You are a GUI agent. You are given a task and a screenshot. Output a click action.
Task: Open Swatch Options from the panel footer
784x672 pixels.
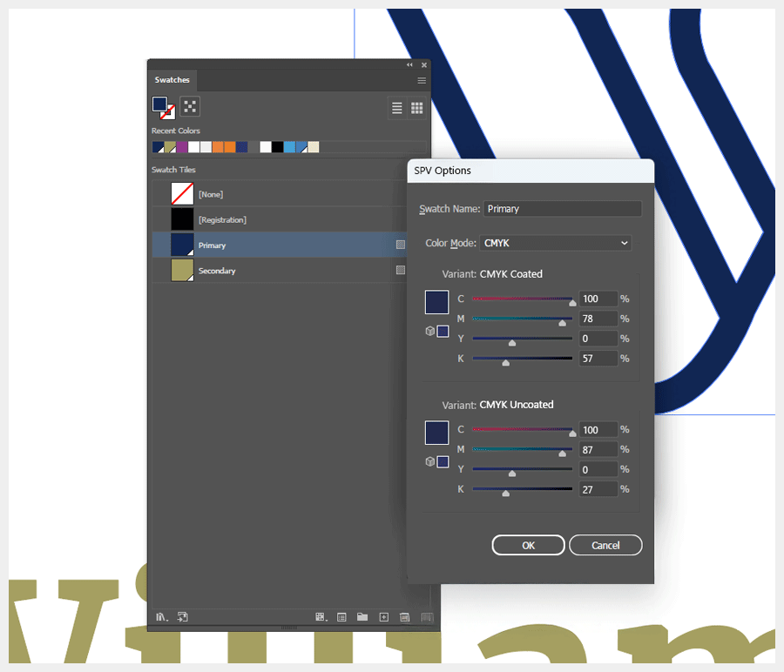340,616
